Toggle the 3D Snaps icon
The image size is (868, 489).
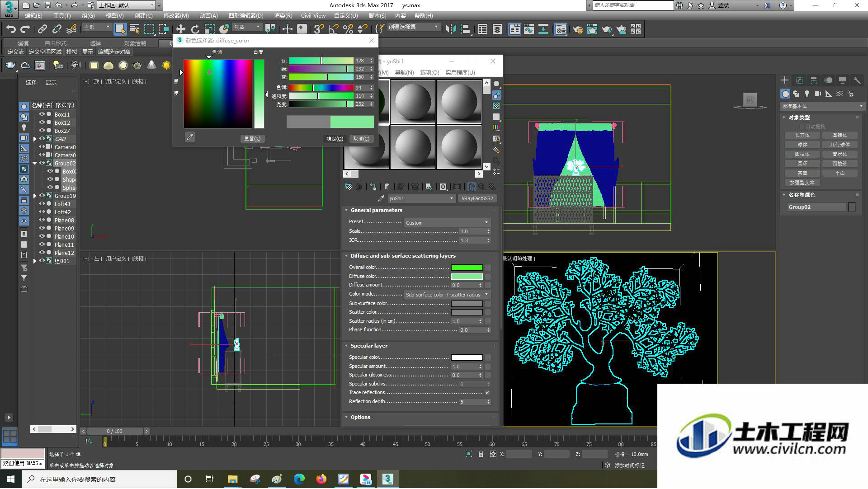pos(319,29)
